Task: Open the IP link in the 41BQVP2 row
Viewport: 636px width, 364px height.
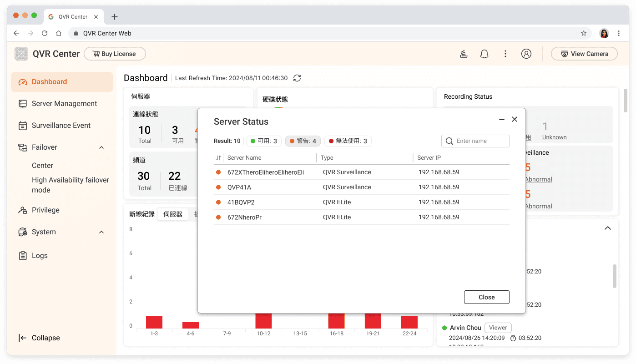Action: pos(439,202)
